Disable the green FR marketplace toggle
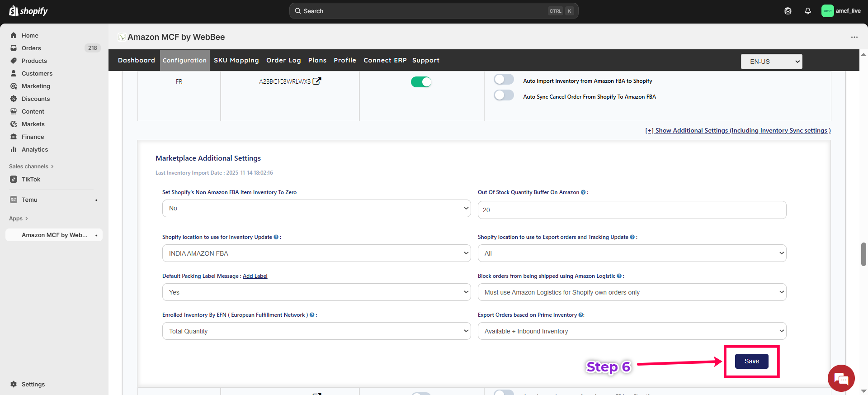 [x=421, y=82]
